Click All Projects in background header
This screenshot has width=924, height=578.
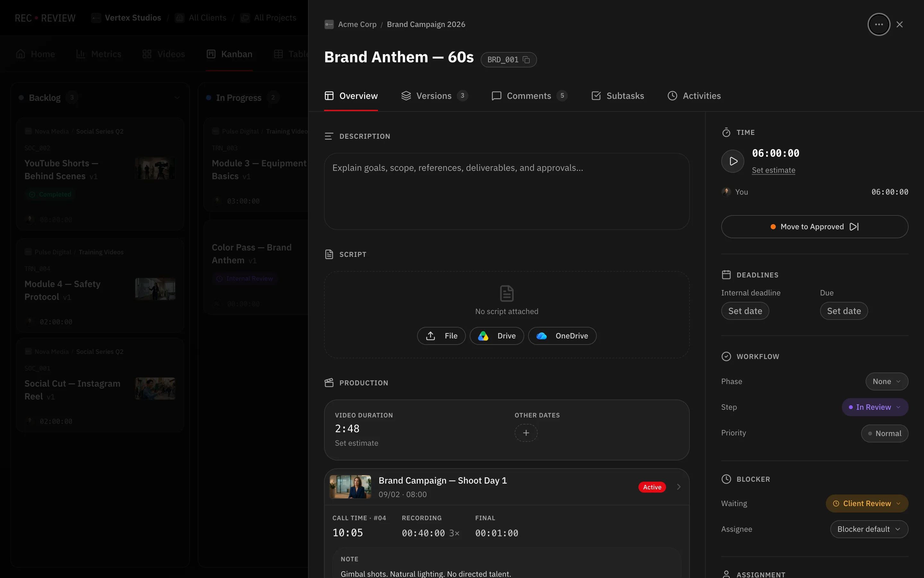269,18
